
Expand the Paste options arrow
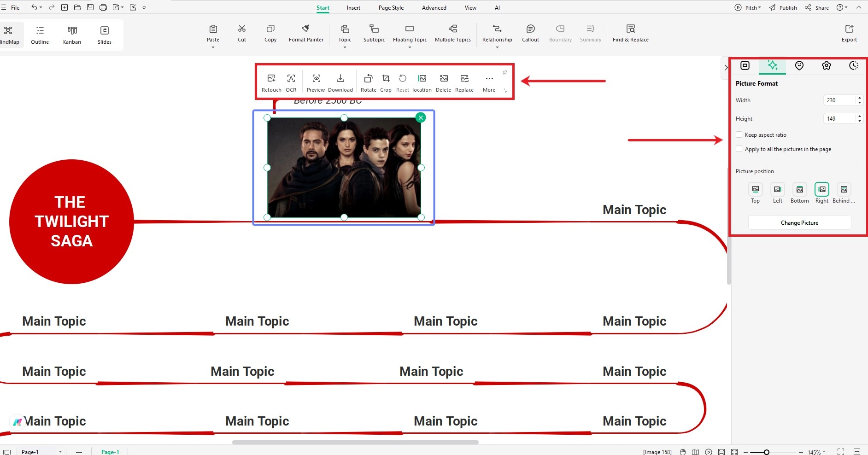coord(213,47)
